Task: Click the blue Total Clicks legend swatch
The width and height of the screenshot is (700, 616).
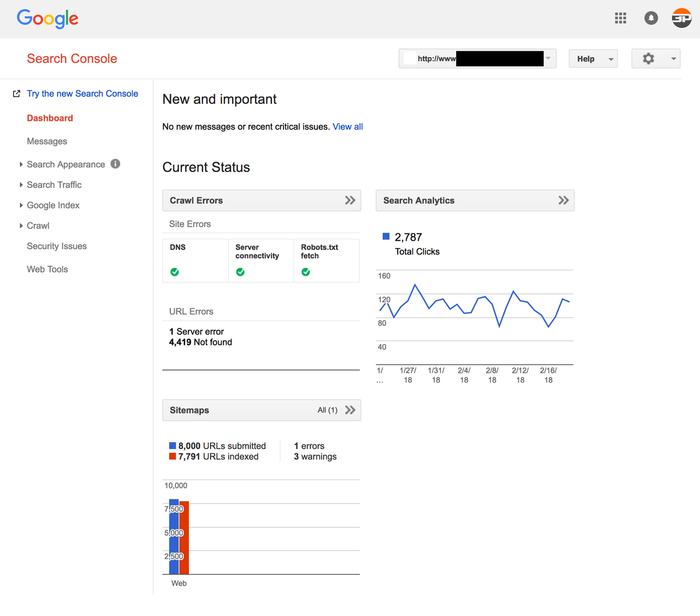Action: [386, 236]
